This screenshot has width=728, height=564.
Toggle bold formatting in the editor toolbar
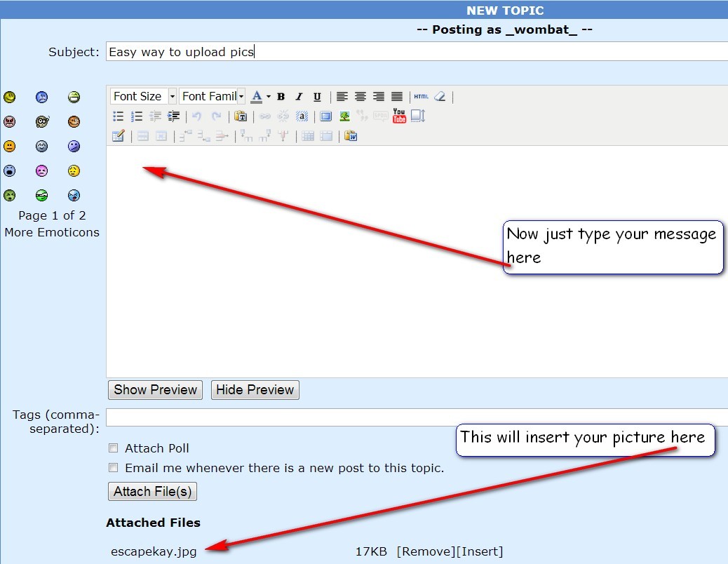(281, 97)
